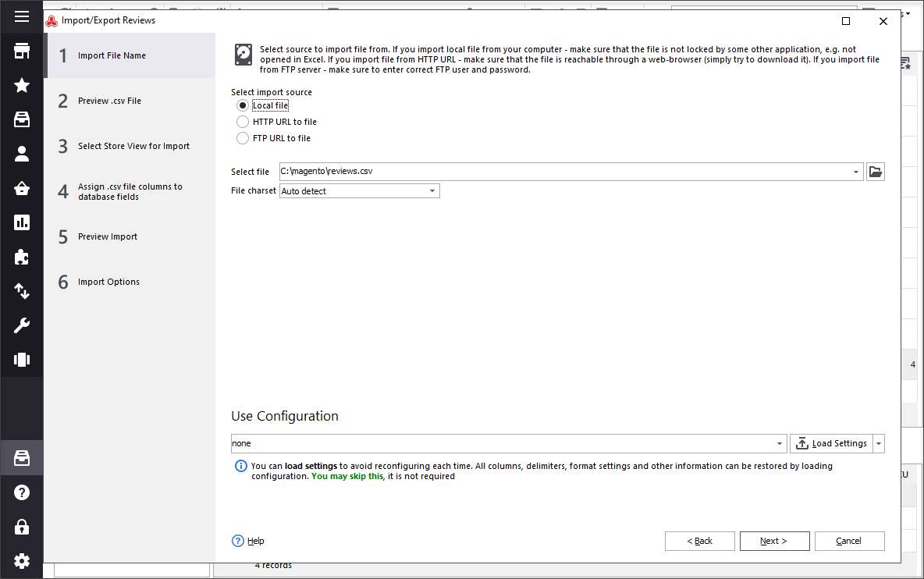Image resolution: width=924 pixels, height=579 pixels.
Task: Open the reports bar chart icon
Action: pyautogui.click(x=22, y=222)
